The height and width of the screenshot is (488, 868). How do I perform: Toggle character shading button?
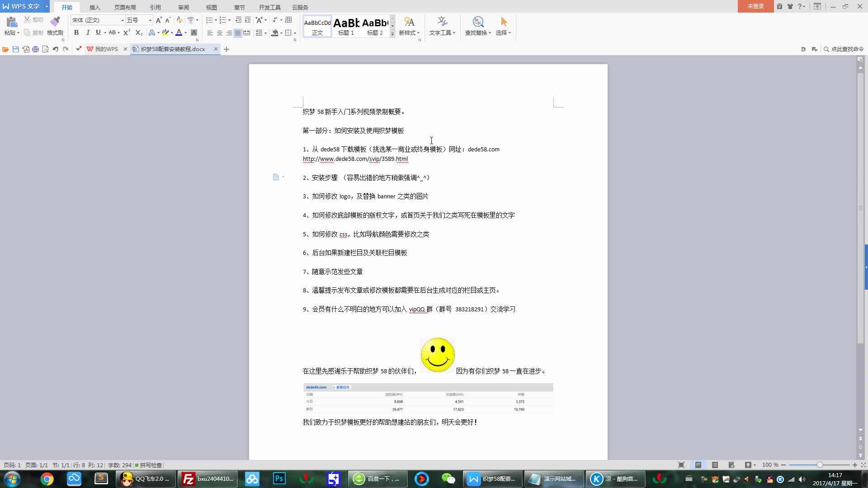[194, 33]
